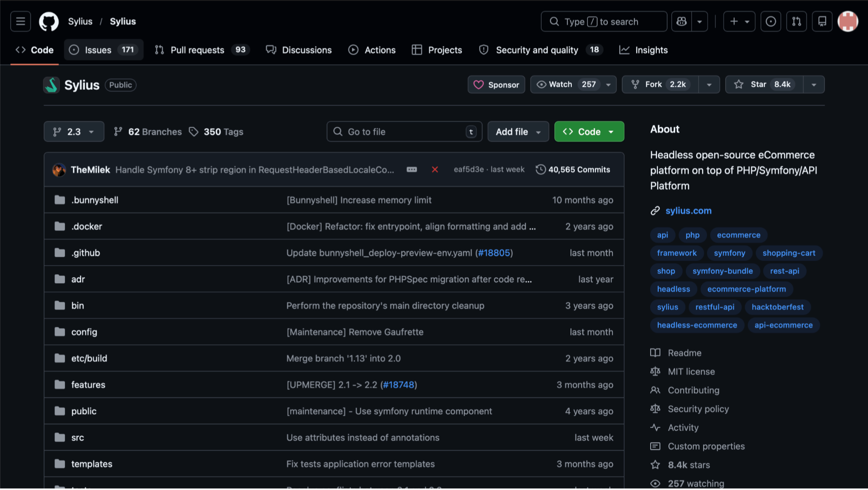The width and height of the screenshot is (868, 490).
Task: Click the Go to file search field
Action: [x=403, y=131]
